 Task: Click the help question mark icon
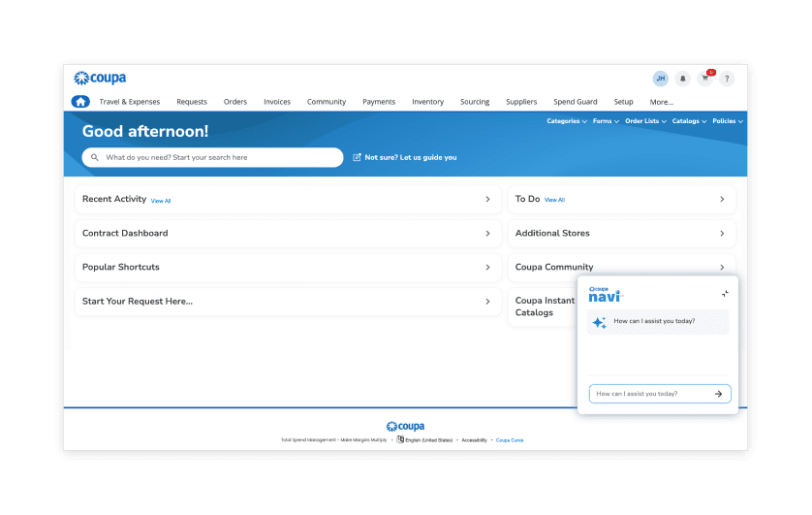point(727,79)
